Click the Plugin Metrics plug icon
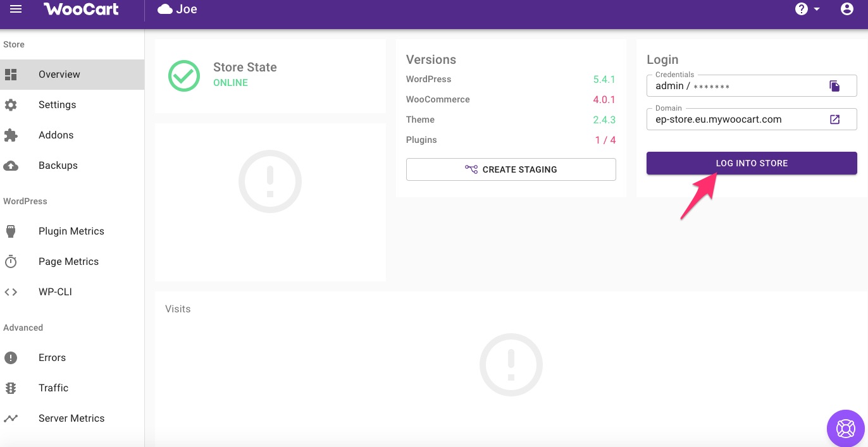Viewport: 868px width, 447px height. pos(11,231)
